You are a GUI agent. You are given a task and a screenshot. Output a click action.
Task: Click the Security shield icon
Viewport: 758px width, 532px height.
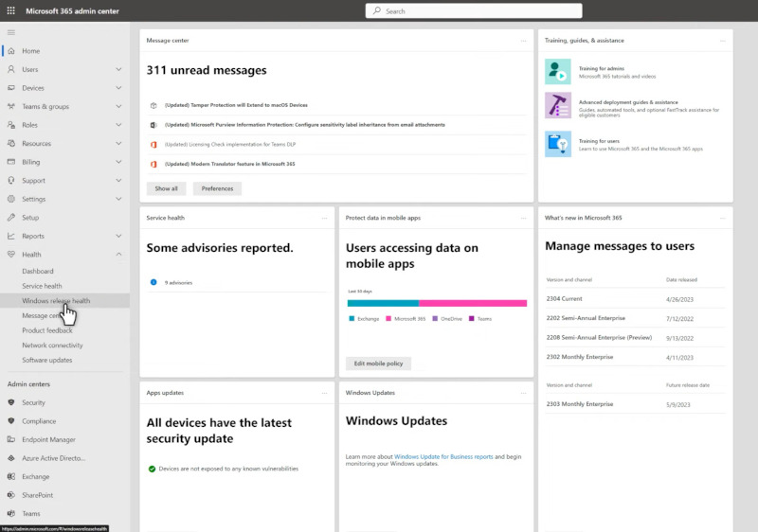point(11,402)
